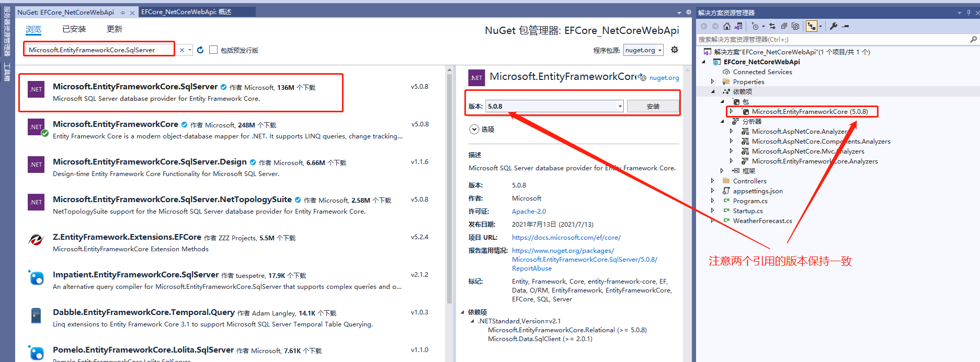Screen dimensions: 980x362
Task: Click the Z.EntityFramework.Extensions.EFCore package icon
Action: click(36, 240)
